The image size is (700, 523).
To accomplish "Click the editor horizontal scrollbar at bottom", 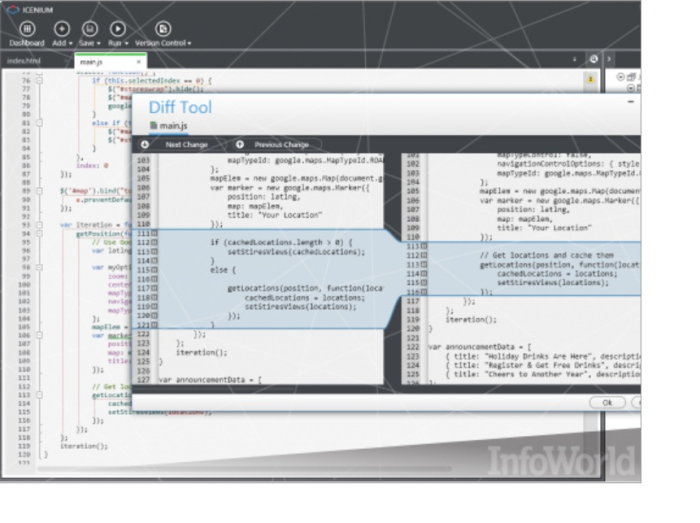I will tap(245, 469).
